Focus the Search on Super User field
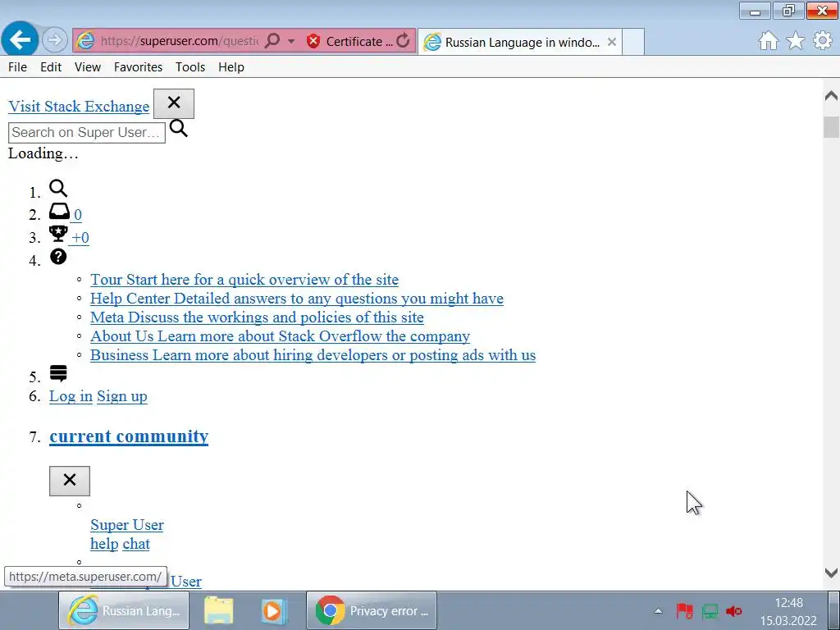Image resolution: width=840 pixels, height=630 pixels. tap(87, 132)
